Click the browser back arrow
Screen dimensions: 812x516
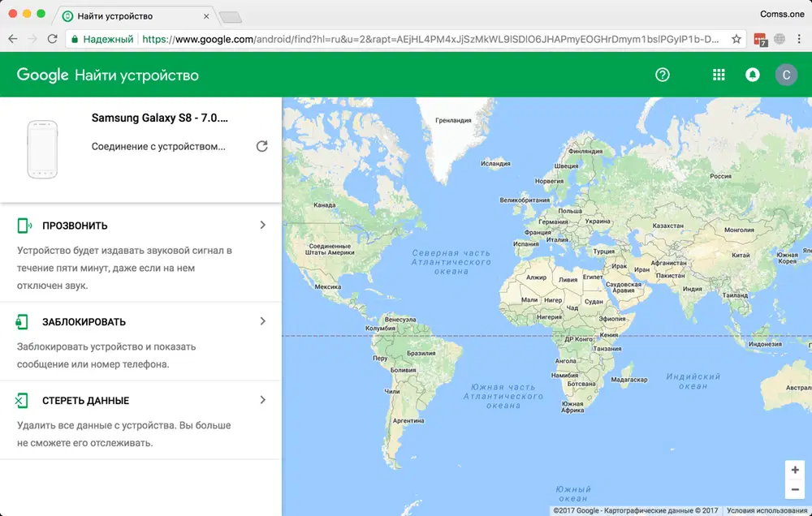coord(13,39)
